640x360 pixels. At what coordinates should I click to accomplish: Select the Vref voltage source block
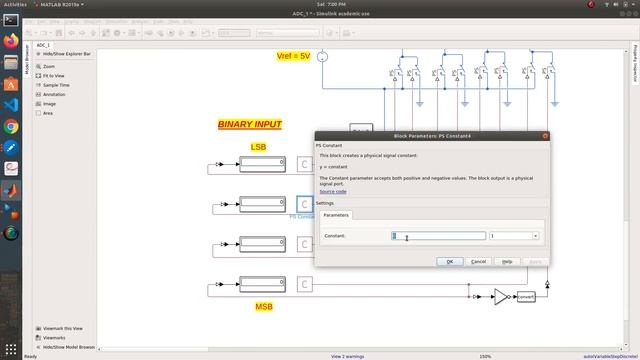coord(322,56)
